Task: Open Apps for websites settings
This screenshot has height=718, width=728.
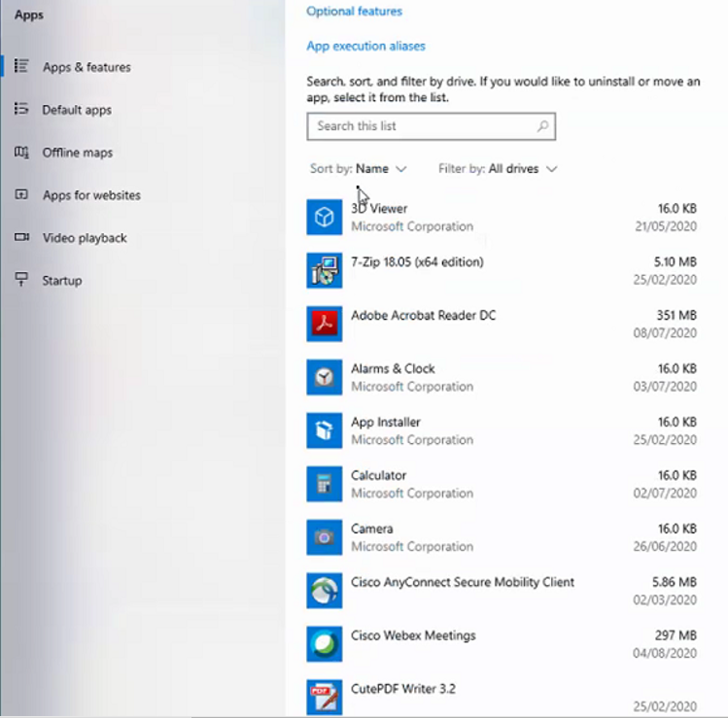Action: [92, 195]
